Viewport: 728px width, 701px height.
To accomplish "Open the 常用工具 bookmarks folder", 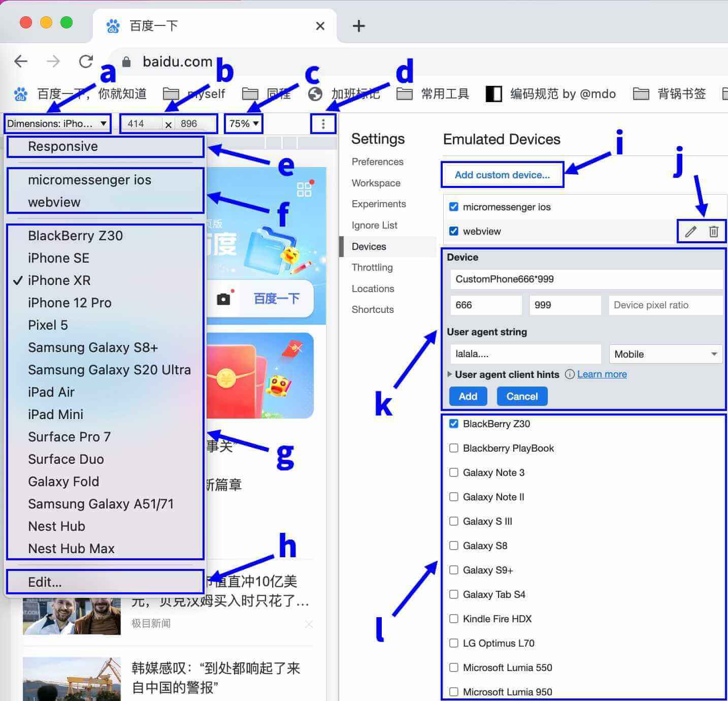I will tap(433, 94).
